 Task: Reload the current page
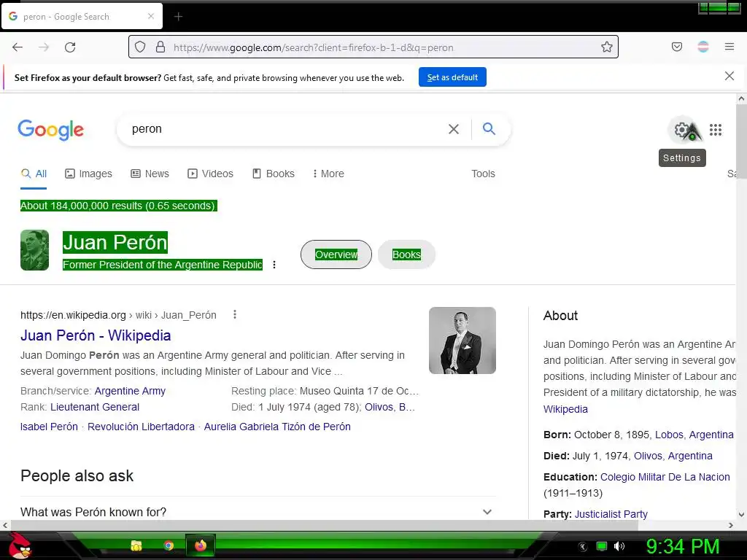(70, 47)
